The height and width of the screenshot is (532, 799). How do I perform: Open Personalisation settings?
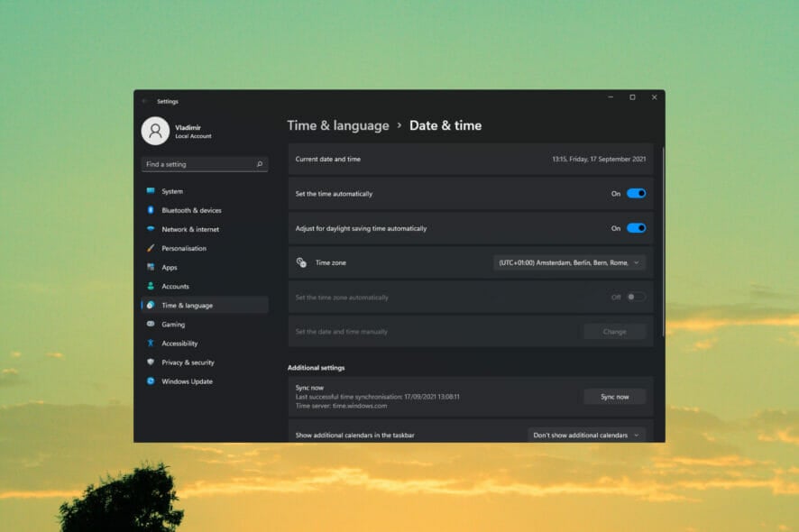coord(205,248)
